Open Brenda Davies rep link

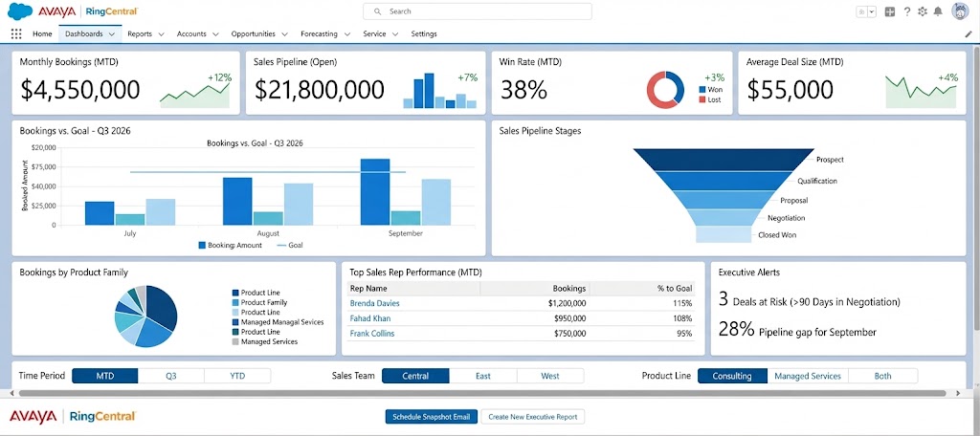pyautogui.click(x=375, y=303)
